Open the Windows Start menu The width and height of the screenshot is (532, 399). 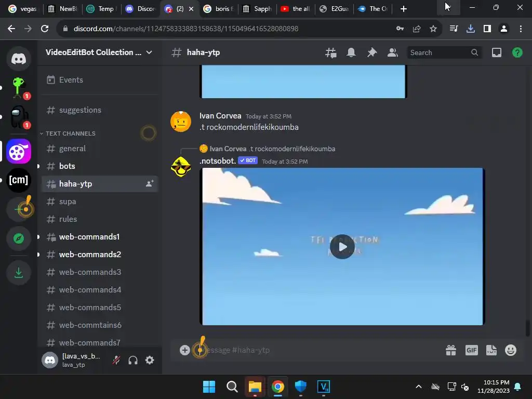[x=209, y=387]
